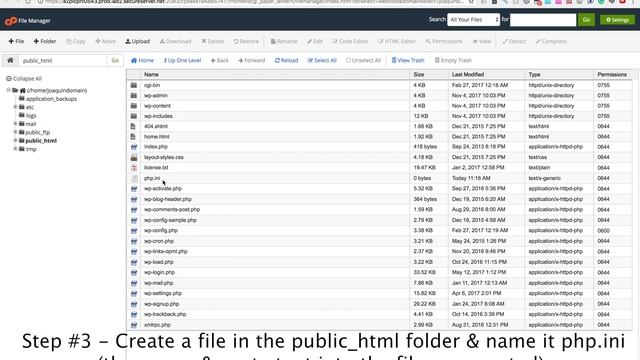Click the Edit toolbar button
640x360 pixels.
[x=315, y=41]
